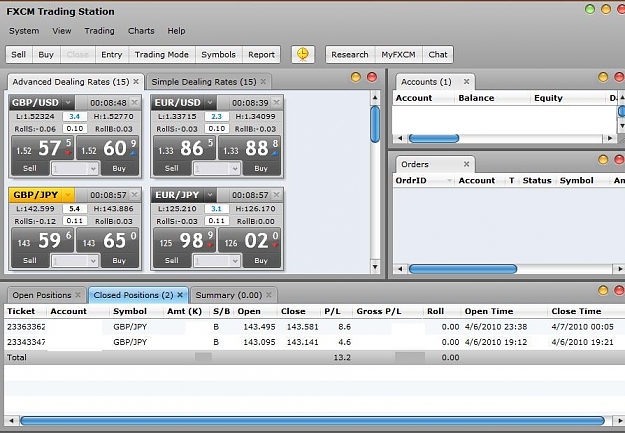Click GBP/USD sell price 1.52 57
Image resolution: width=625 pixels, height=433 pixels.
click(x=43, y=148)
